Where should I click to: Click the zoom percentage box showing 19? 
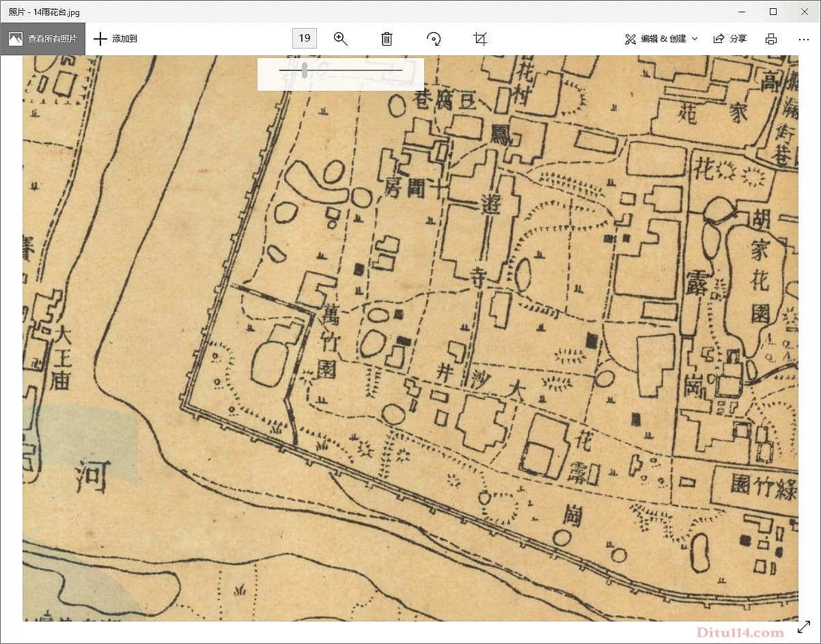(305, 38)
